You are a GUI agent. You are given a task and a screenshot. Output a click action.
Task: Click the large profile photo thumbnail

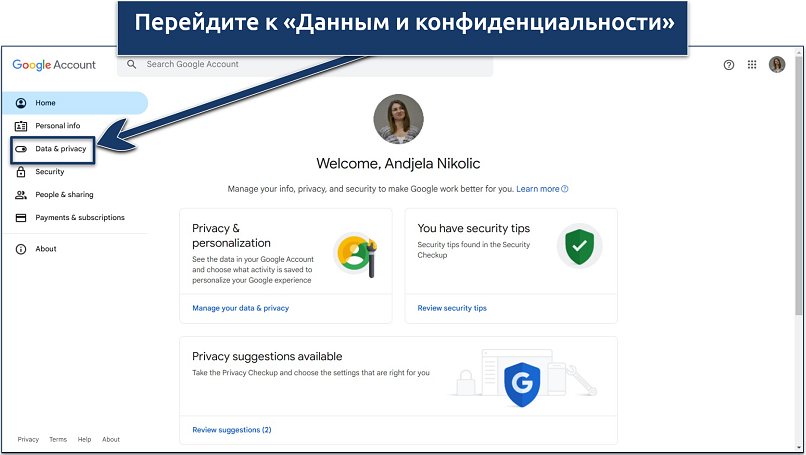[398, 120]
